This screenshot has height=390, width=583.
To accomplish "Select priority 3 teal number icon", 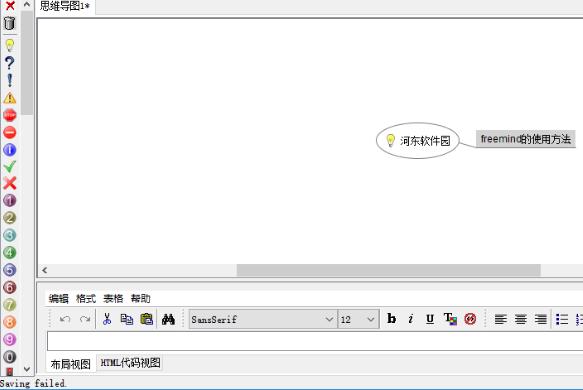I will [x=10, y=235].
